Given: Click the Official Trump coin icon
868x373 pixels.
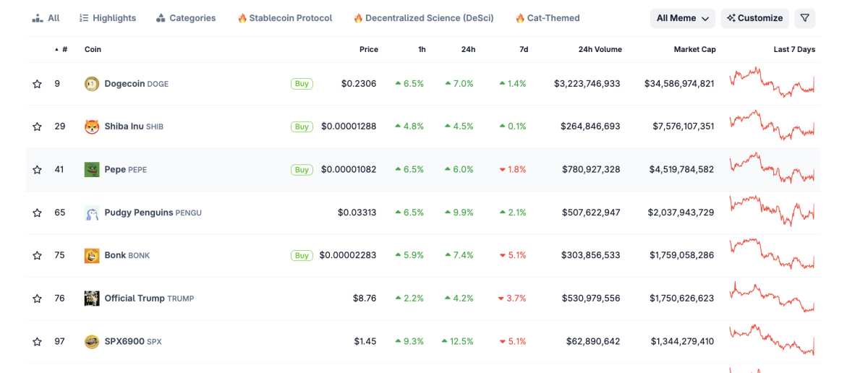Looking at the screenshot, I should tap(92, 299).
